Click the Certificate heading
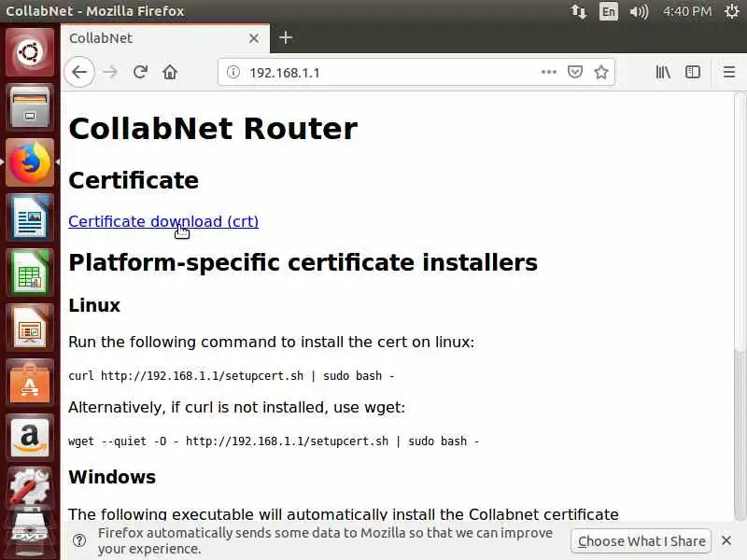The image size is (747, 560). (x=134, y=180)
